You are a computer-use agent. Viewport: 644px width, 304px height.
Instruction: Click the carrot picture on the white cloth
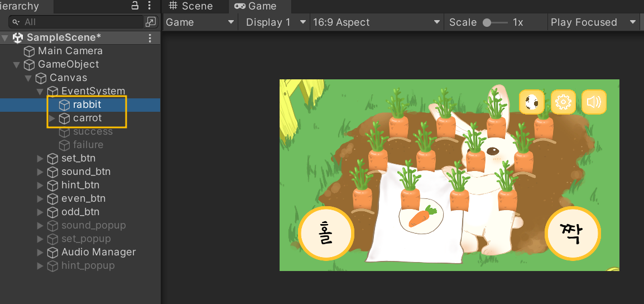(421, 217)
